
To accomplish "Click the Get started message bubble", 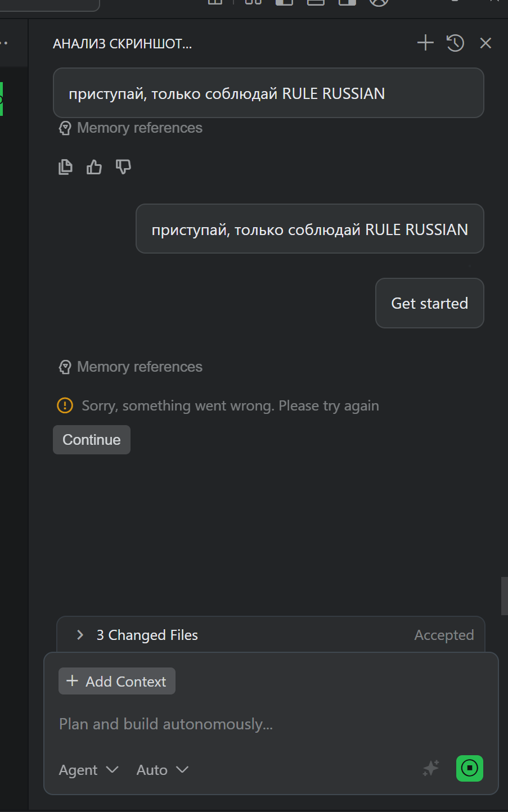I will point(429,303).
